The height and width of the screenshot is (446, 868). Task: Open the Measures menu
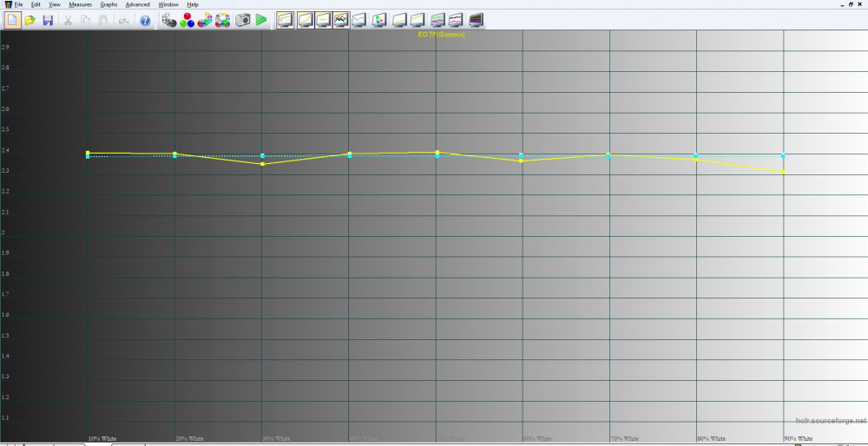(80, 4)
